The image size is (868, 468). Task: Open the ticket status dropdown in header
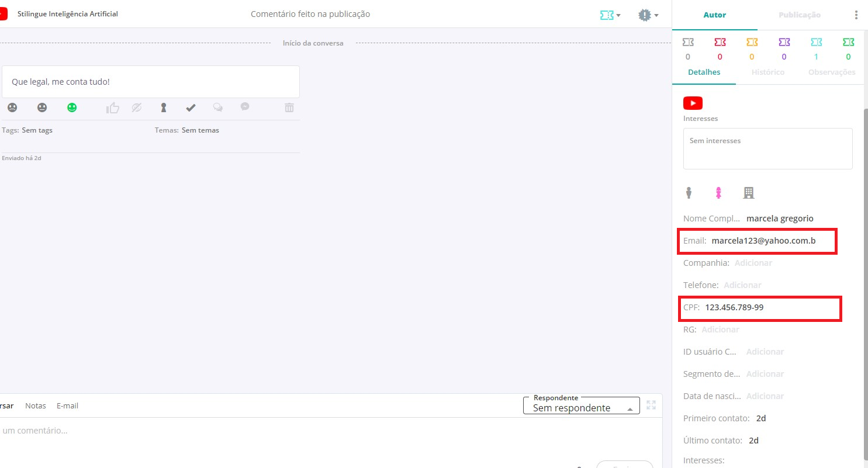[610, 15]
